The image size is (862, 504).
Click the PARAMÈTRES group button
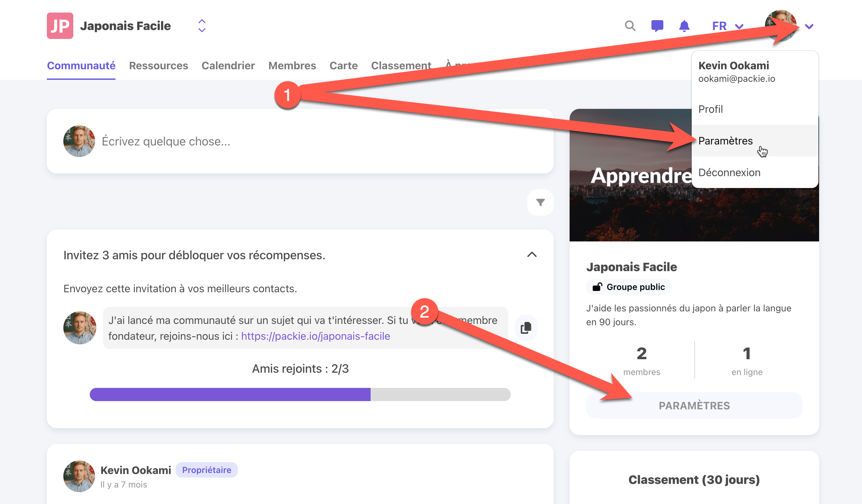click(694, 405)
